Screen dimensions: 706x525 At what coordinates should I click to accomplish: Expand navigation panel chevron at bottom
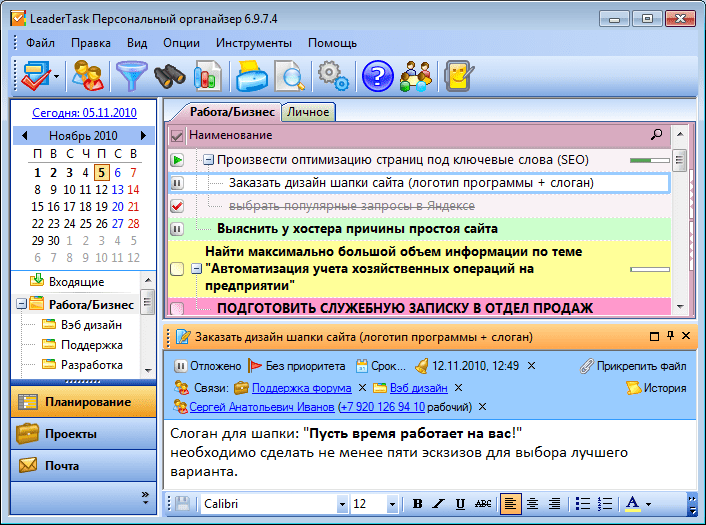pos(145,497)
